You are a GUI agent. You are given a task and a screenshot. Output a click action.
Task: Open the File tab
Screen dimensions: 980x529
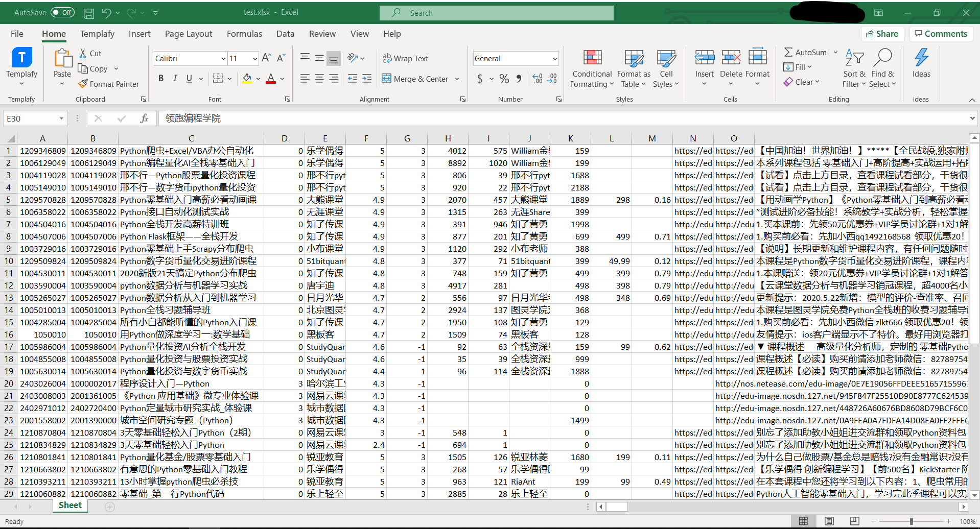pyautogui.click(x=17, y=34)
